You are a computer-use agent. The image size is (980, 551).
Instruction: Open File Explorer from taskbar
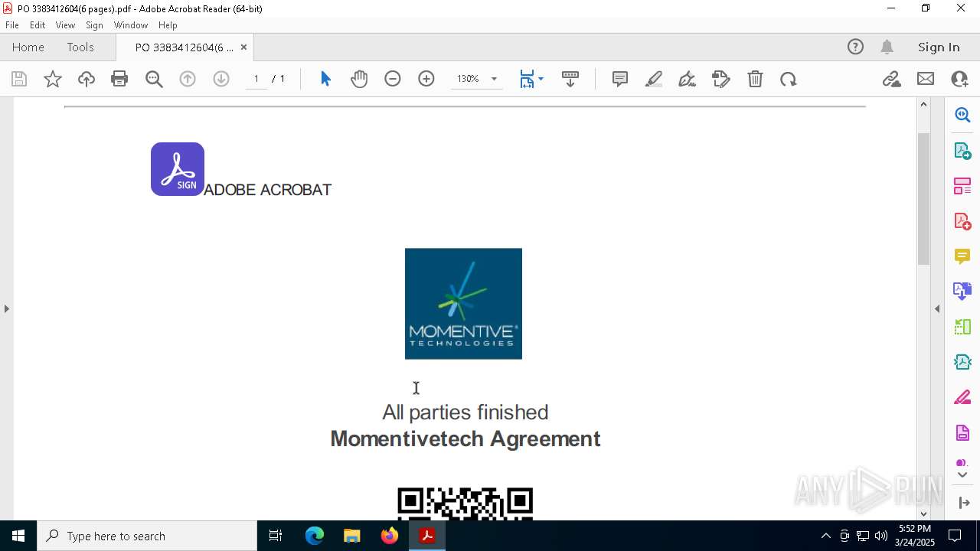352,536
